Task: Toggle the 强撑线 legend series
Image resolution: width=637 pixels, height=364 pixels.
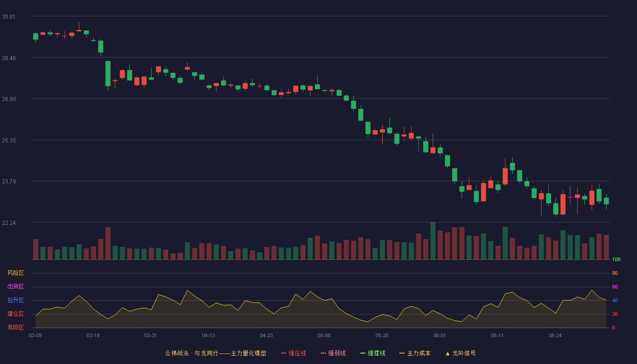Action: (373, 353)
